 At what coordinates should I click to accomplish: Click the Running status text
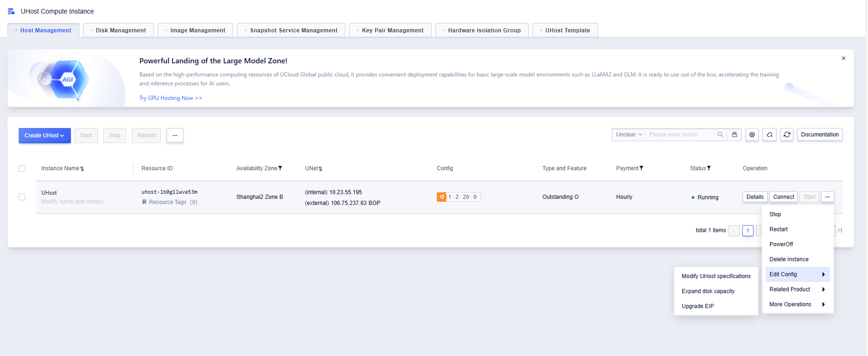point(708,197)
